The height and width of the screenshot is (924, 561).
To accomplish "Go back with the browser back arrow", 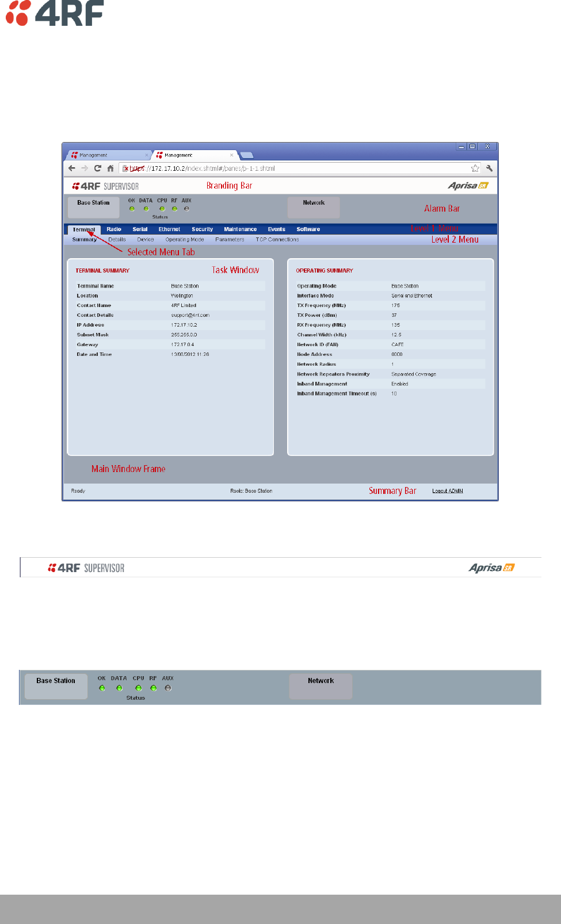I will coord(71,168).
